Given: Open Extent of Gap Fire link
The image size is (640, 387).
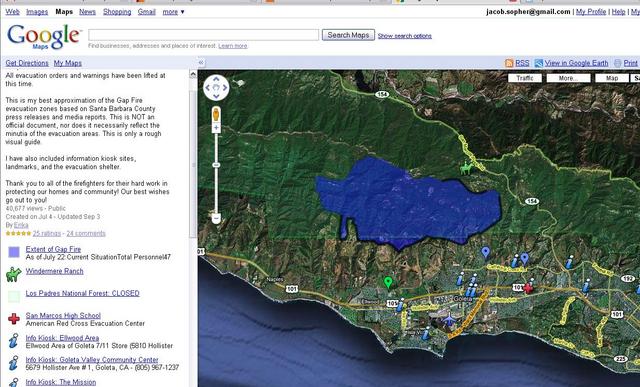Looking at the screenshot, I should pos(53,249).
